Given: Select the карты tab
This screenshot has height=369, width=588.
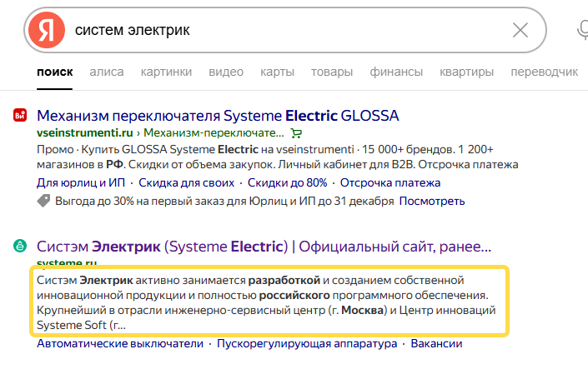Looking at the screenshot, I should click(x=276, y=72).
